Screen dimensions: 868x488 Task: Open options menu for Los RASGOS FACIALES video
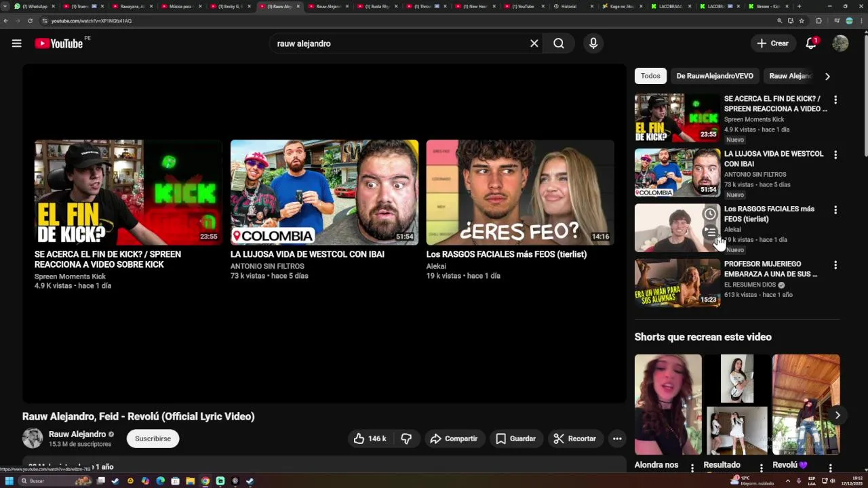point(835,210)
